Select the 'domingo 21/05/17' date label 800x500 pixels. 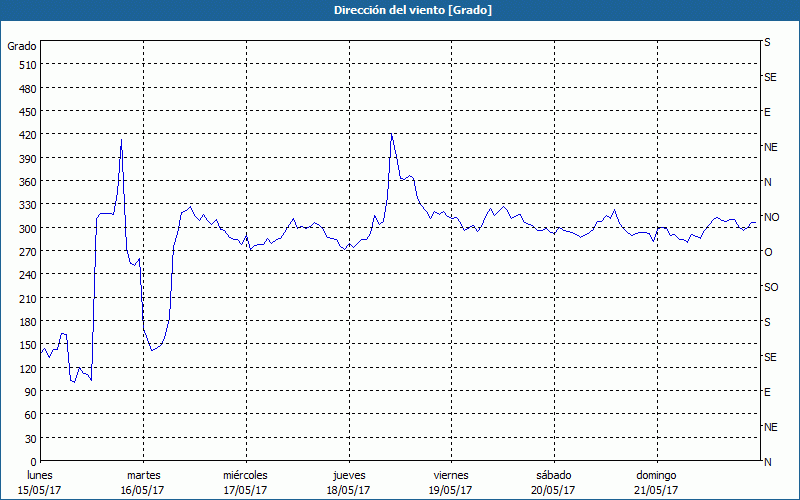pos(655,482)
